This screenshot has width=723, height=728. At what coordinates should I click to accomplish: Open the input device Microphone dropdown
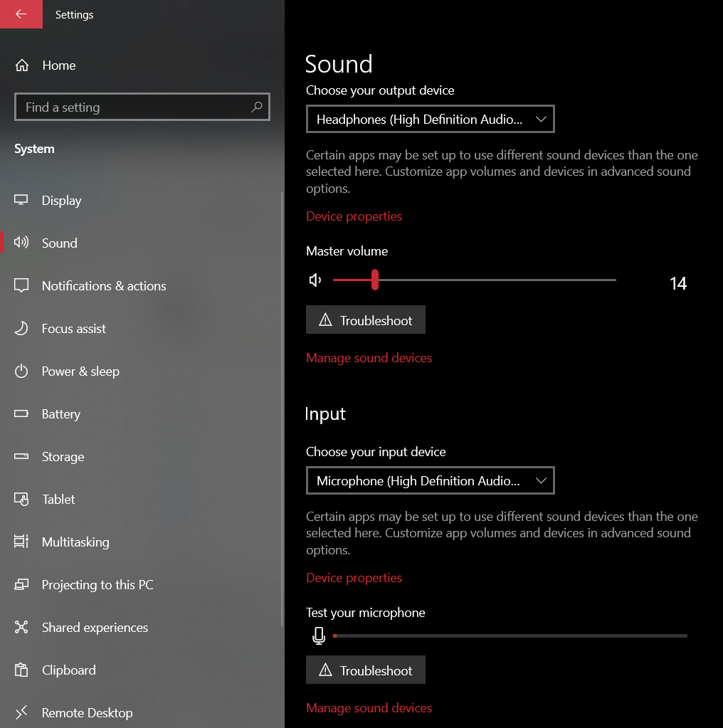(x=430, y=481)
